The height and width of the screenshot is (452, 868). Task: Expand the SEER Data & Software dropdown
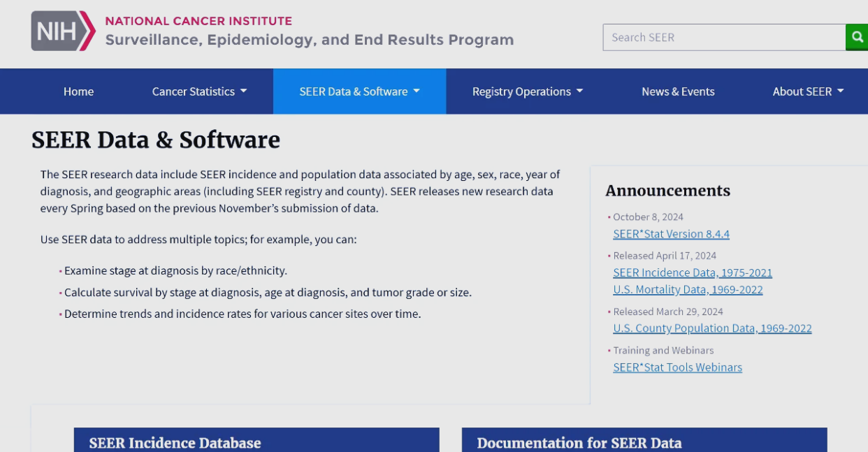(359, 92)
